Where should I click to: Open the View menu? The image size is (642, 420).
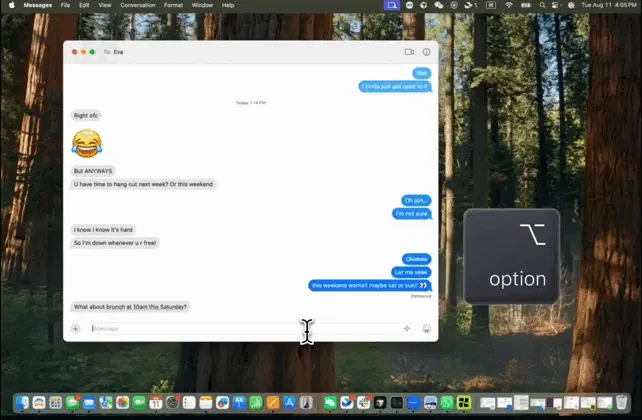click(105, 5)
